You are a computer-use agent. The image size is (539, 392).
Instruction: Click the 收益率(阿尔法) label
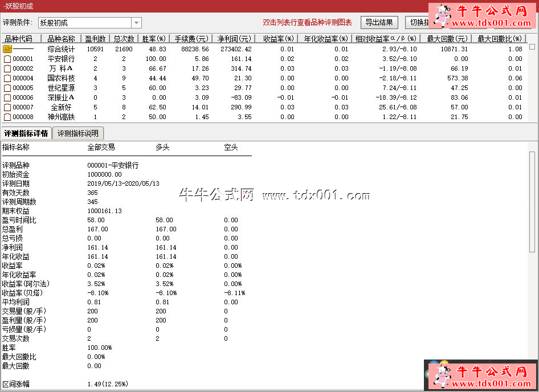click(x=26, y=284)
